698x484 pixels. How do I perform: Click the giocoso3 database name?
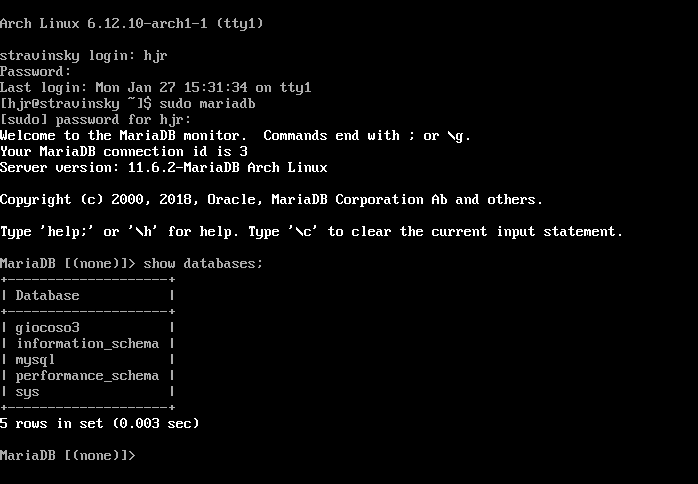pyautogui.click(x=47, y=327)
